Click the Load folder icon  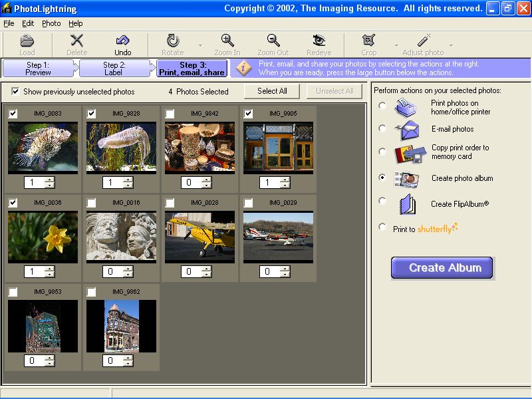tap(27, 41)
